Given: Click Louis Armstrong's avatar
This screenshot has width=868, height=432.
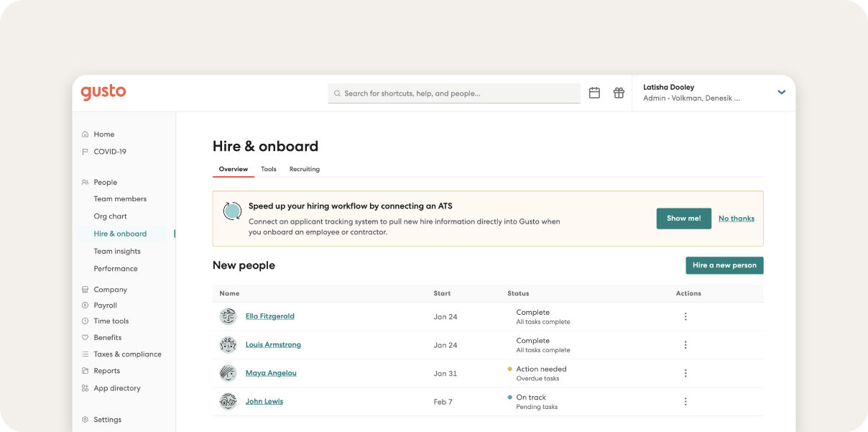Looking at the screenshot, I should (x=228, y=345).
